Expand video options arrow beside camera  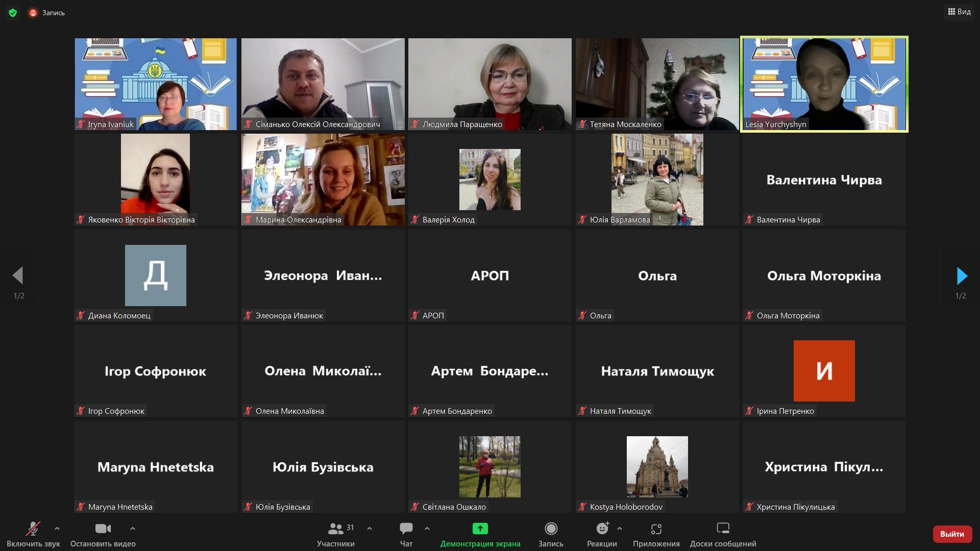coord(133,529)
